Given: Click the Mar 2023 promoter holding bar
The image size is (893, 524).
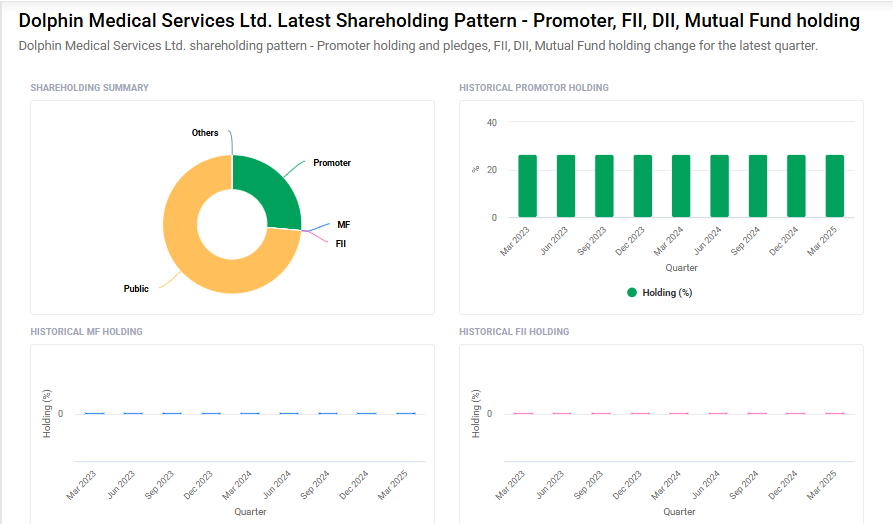Looking at the screenshot, I should pyautogui.click(x=527, y=186).
